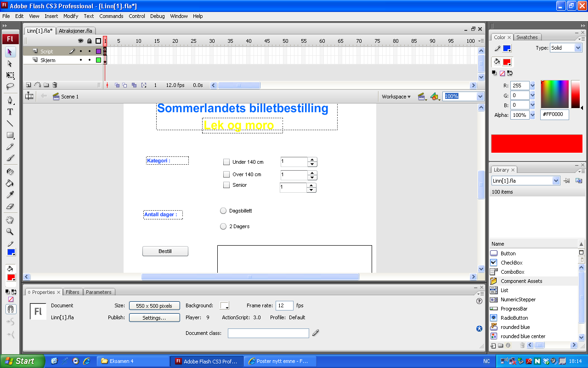Select the Line tool

tap(10, 123)
